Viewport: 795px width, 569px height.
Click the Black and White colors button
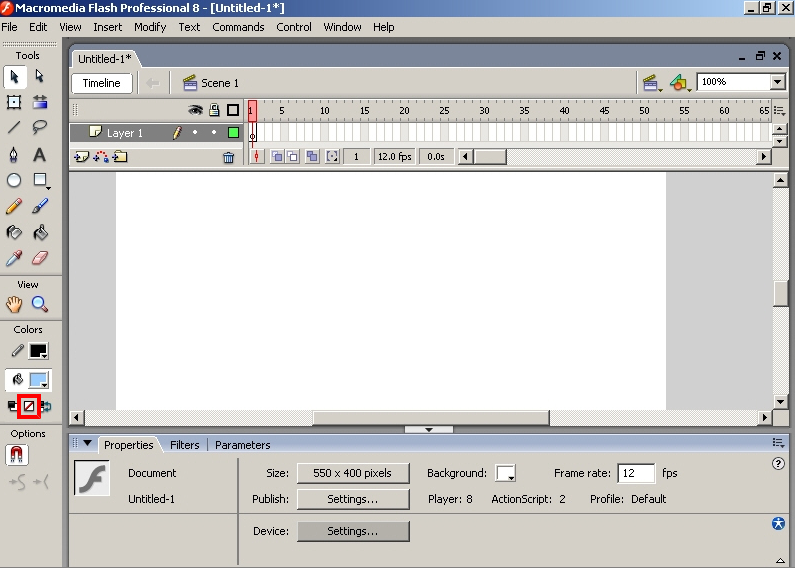pos(12,406)
